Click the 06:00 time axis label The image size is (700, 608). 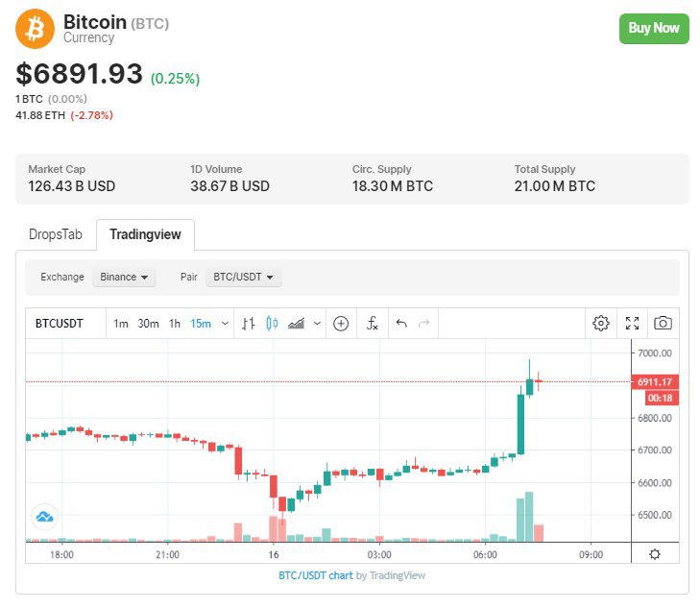[x=485, y=555]
